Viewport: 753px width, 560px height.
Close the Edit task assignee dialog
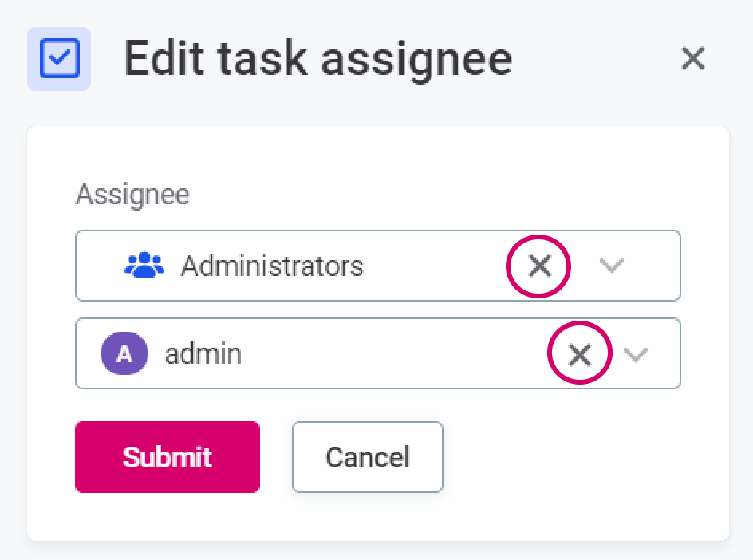(692, 58)
